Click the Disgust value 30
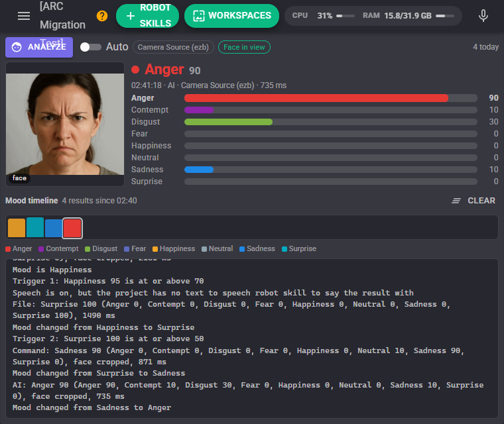The image size is (504, 424). click(x=493, y=122)
